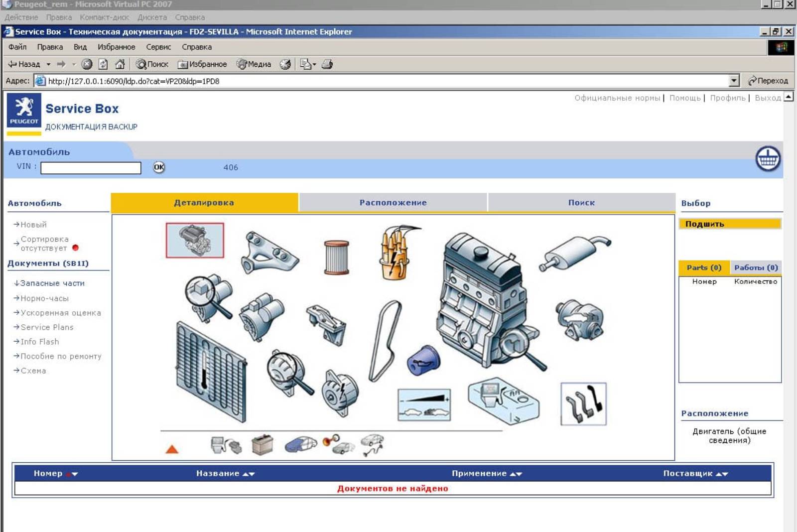Open the Помощь link

(x=685, y=98)
